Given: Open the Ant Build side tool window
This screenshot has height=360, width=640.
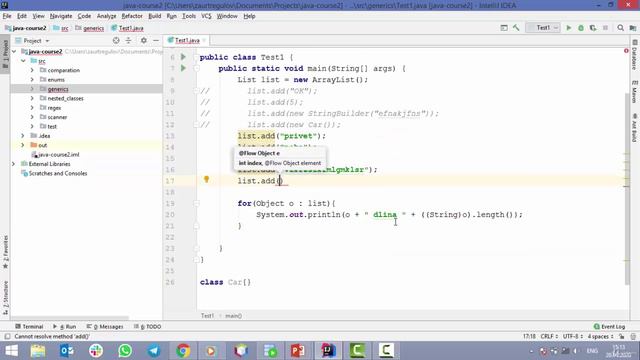Looking at the screenshot, I should (635, 129).
